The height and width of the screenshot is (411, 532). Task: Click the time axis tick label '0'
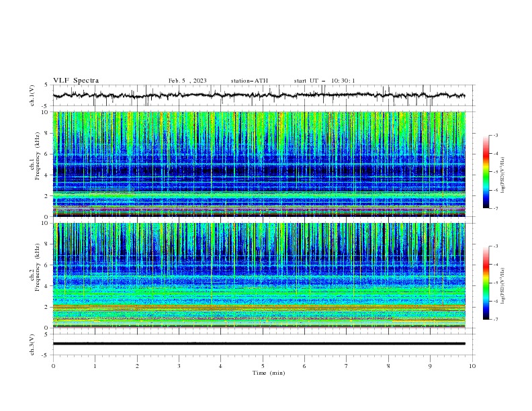[53, 366]
